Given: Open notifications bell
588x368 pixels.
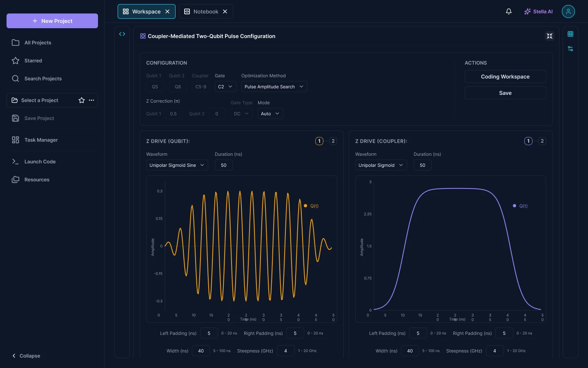Looking at the screenshot, I should (509, 11).
